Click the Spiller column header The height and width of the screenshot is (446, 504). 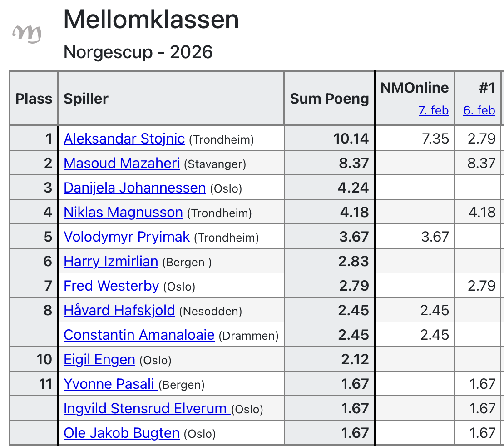[x=86, y=99]
